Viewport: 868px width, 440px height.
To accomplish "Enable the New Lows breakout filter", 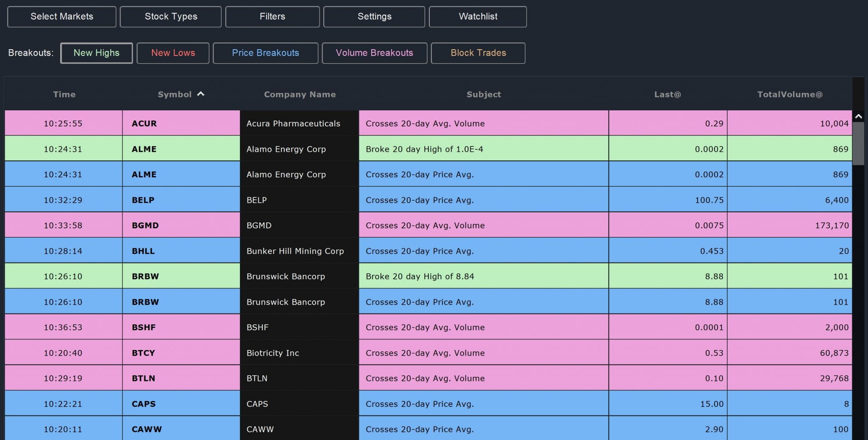I will tap(173, 53).
